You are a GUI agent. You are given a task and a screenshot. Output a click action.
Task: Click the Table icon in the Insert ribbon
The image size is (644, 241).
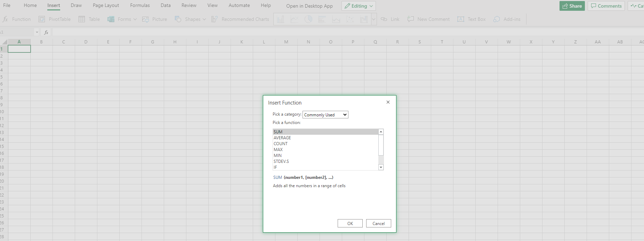(x=82, y=19)
